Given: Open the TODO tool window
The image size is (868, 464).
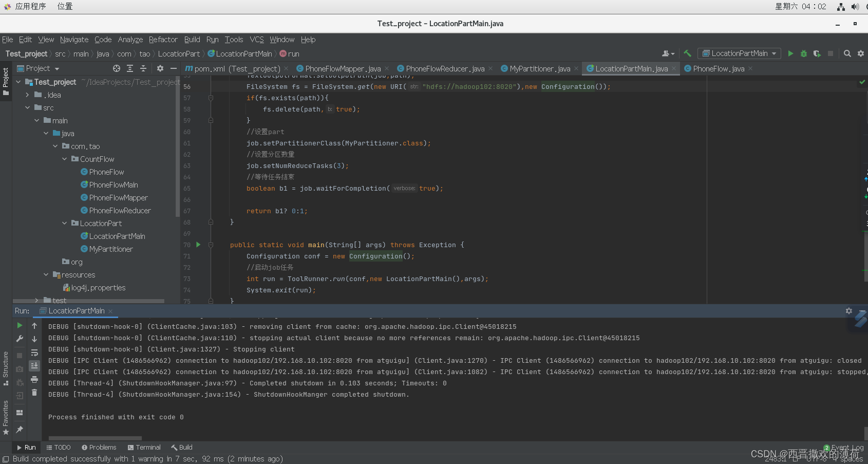Looking at the screenshot, I should 59,448.
